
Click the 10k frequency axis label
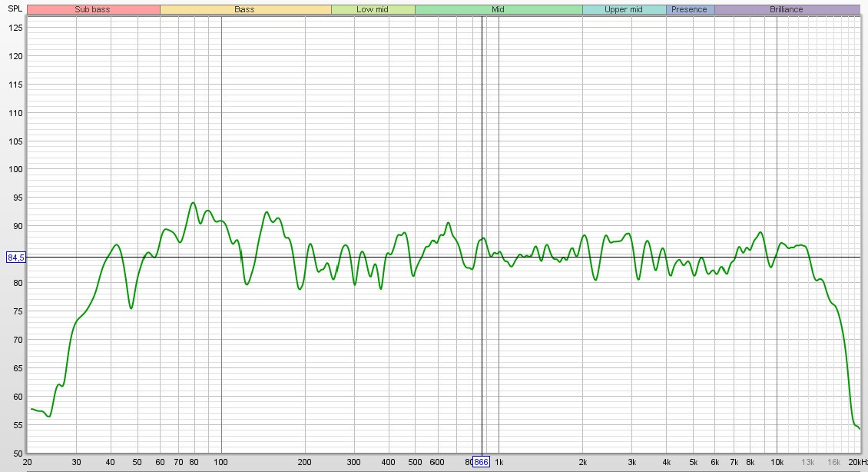coord(777,462)
